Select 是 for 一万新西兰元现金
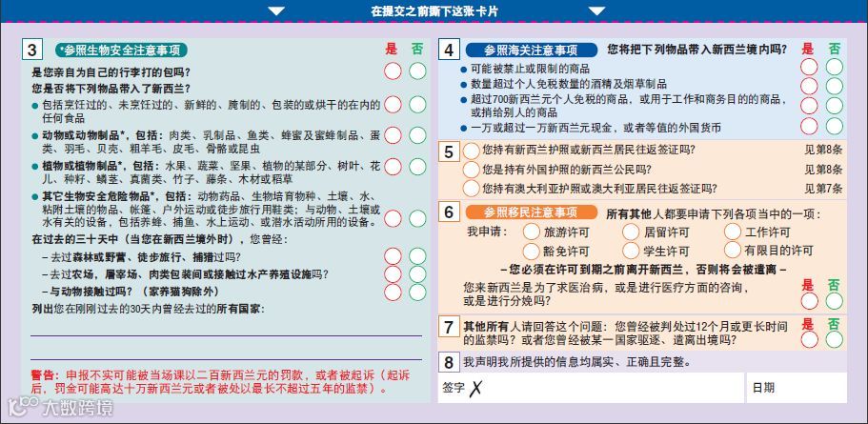 click(x=809, y=126)
